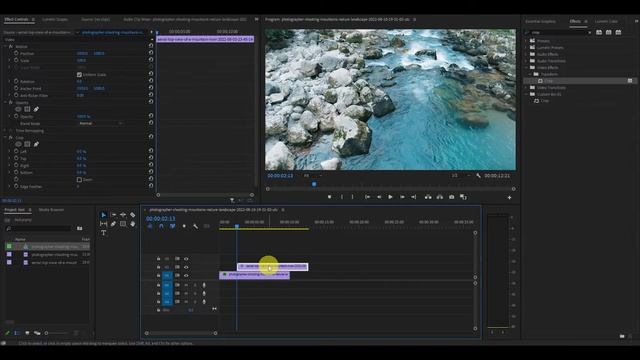Toggle top video track eye visibility
The width and height of the screenshot is (640, 360).
(186, 259)
